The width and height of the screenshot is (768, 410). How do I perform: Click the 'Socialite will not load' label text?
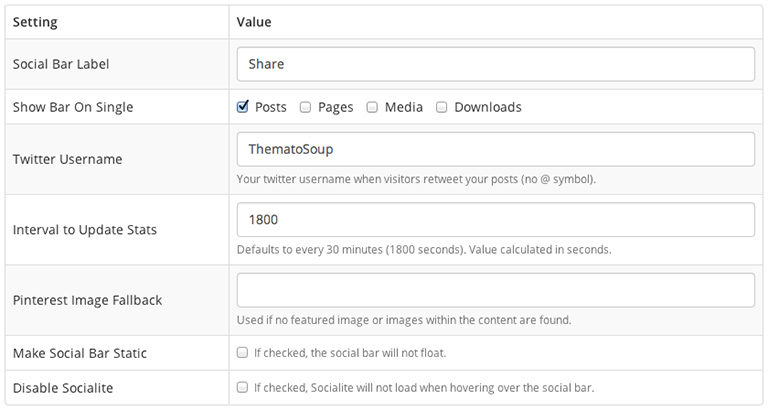click(429, 387)
